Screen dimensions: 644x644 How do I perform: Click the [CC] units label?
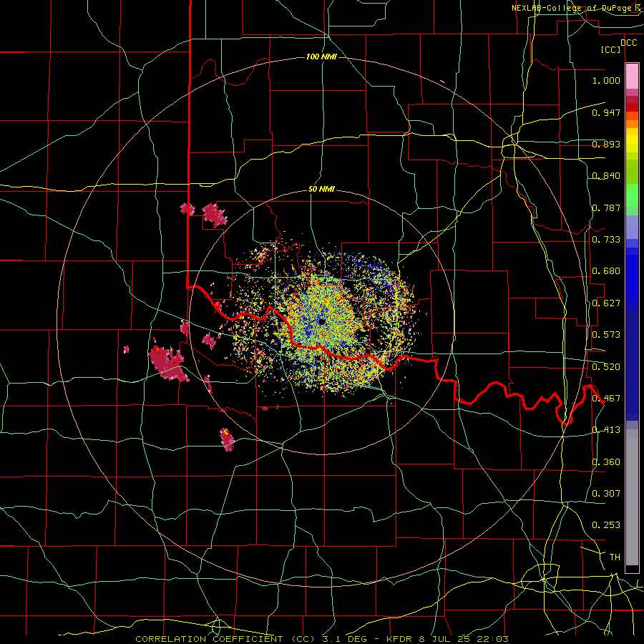tap(611, 49)
